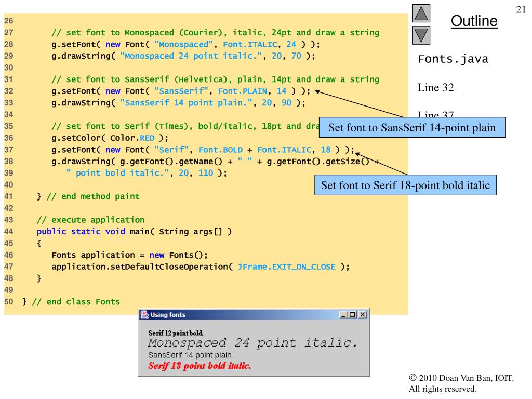Minimize the Using fonts window

(x=343, y=315)
